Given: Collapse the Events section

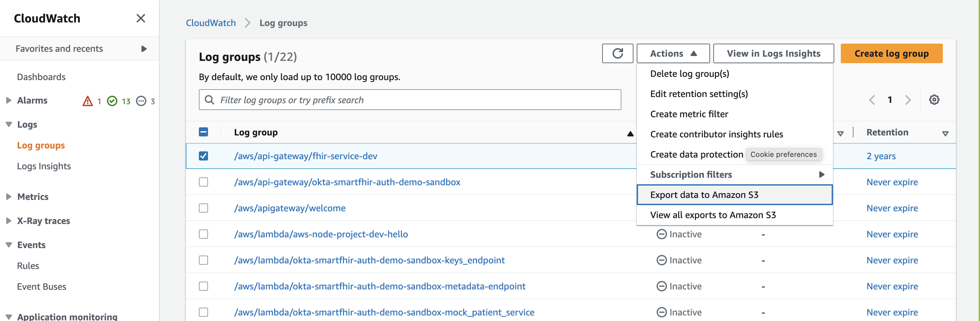Looking at the screenshot, I should tap(9, 245).
